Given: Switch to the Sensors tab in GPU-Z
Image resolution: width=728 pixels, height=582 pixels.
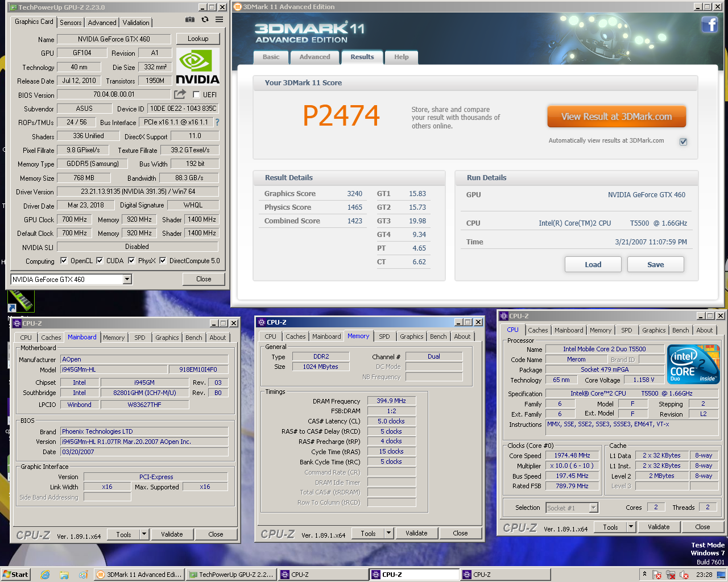Looking at the screenshot, I should tap(71, 23).
